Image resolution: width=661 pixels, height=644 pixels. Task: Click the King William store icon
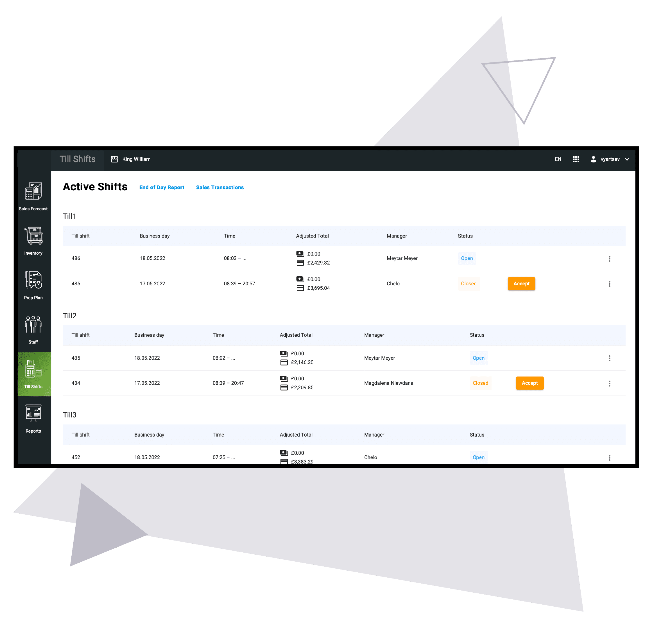(115, 159)
